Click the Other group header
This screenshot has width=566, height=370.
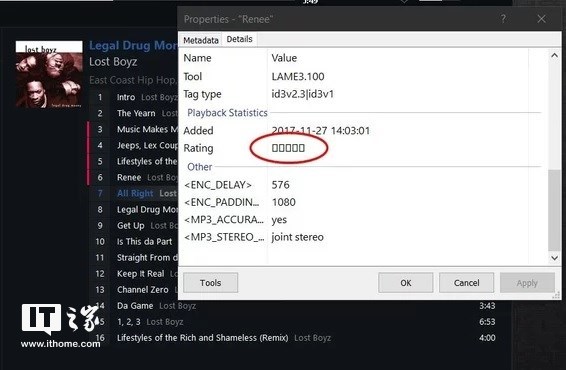[x=200, y=167]
